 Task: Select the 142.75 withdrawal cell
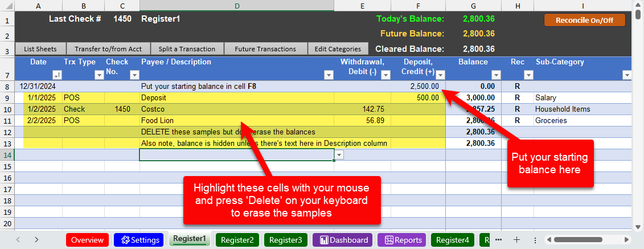[362, 109]
